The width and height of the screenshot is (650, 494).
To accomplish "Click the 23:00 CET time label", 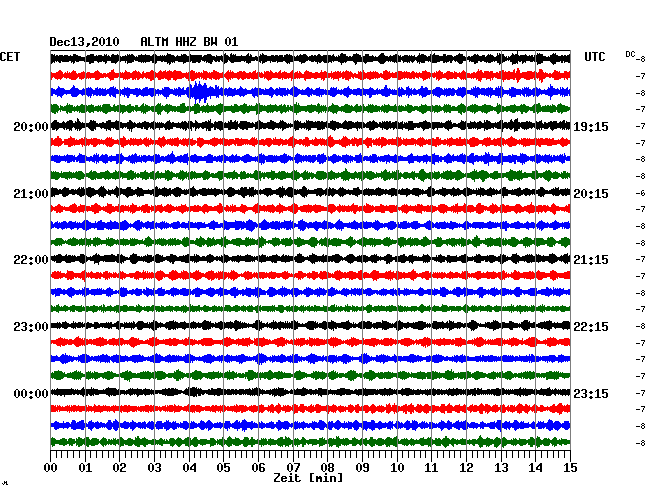I will [31, 327].
